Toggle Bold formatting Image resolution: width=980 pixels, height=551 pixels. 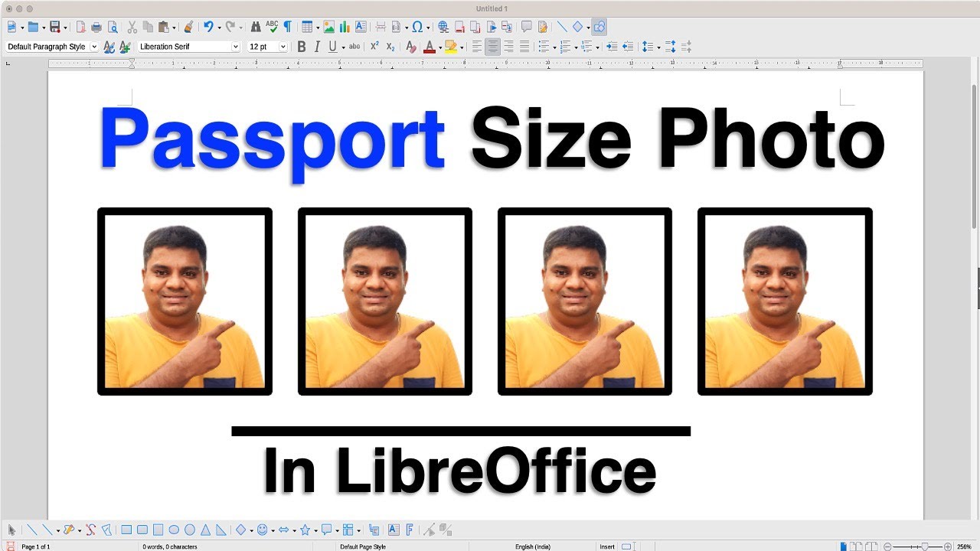pyautogui.click(x=301, y=47)
